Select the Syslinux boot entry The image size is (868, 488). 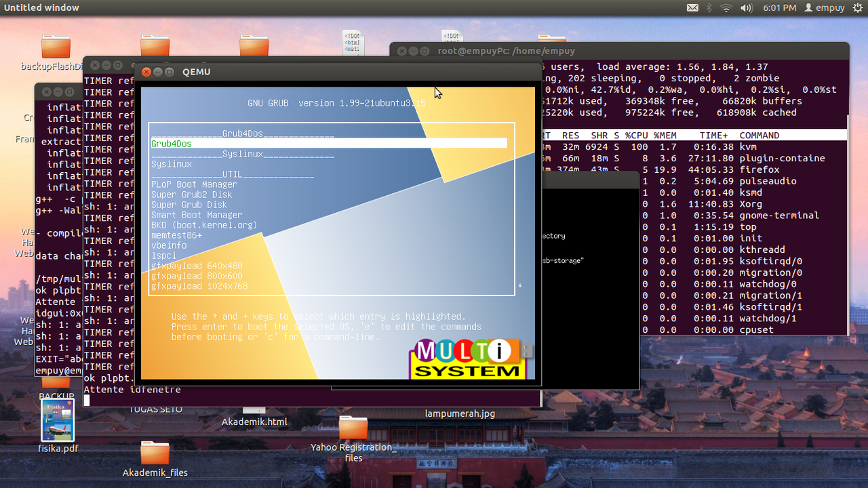click(x=171, y=164)
